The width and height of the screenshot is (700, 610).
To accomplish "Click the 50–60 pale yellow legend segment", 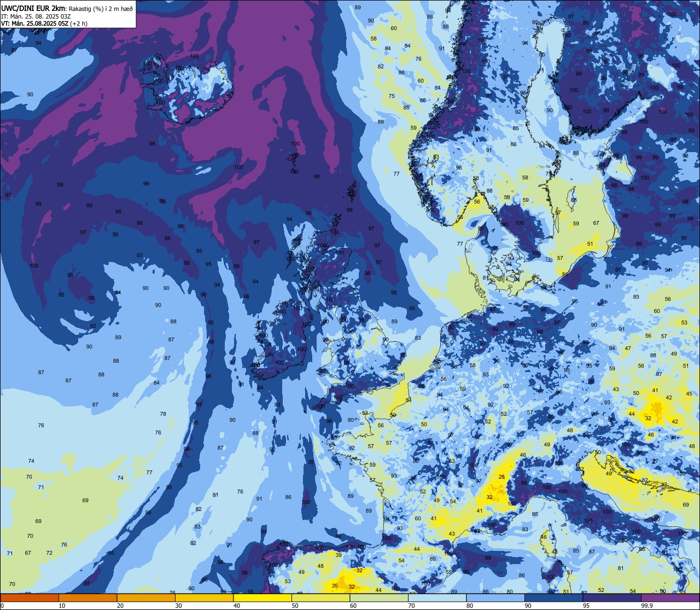I will pyautogui.click(x=320, y=597).
